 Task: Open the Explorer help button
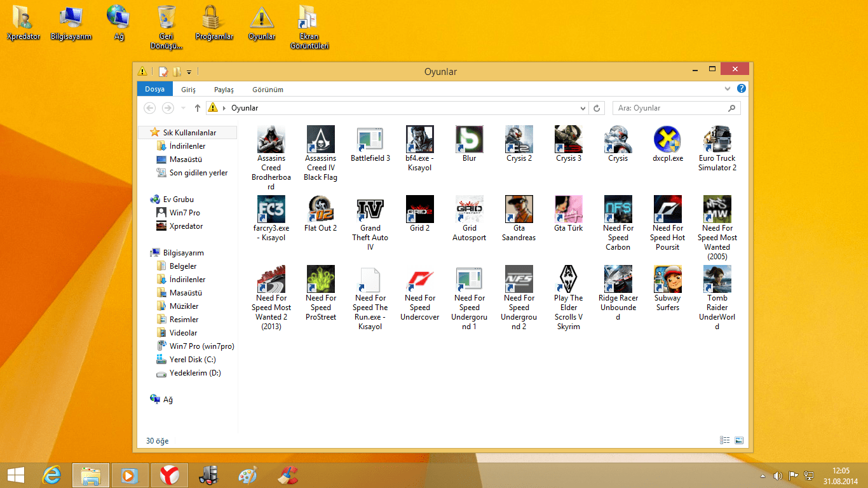coord(742,89)
